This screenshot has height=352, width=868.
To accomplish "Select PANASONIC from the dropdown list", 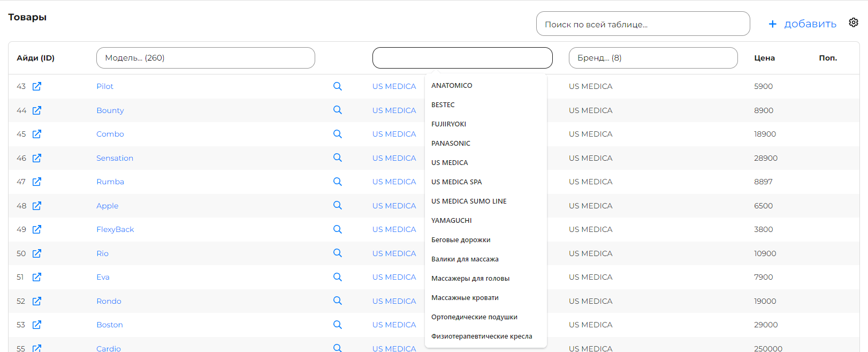I will 486,144.
